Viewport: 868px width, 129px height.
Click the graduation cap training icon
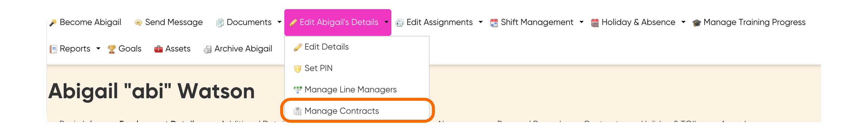tap(696, 22)
